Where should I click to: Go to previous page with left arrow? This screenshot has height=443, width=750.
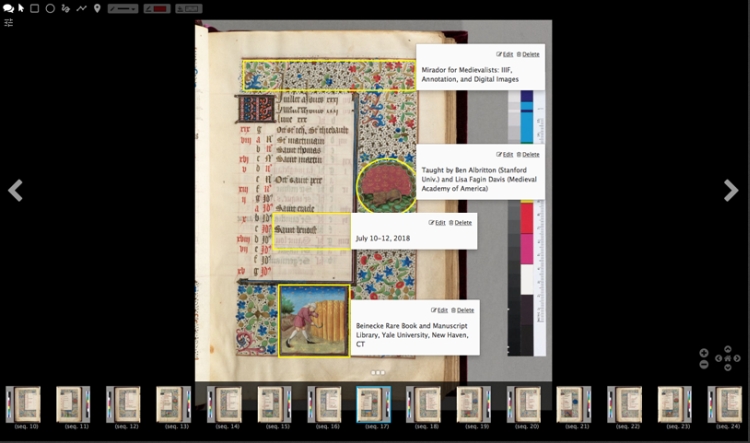coord(15,190)
